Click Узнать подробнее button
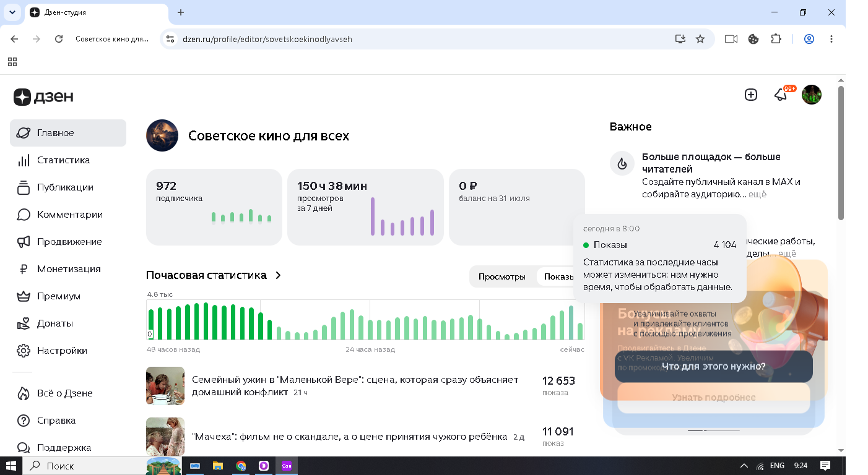Image resolution: width=868 pixels, height=475 pixels. (714, 398)
